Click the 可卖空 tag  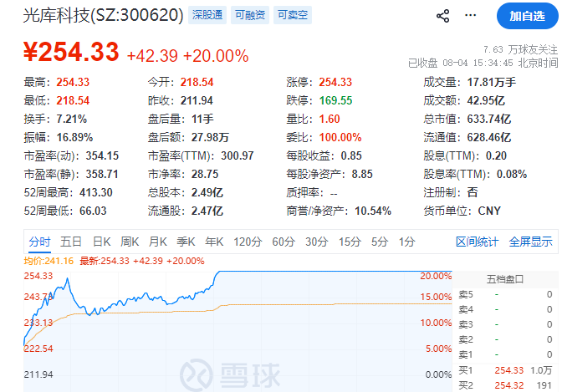point(293,15)
